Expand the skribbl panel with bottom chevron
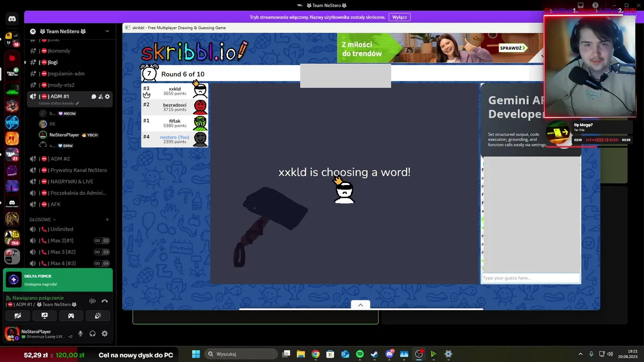 [x=360, y=305]
